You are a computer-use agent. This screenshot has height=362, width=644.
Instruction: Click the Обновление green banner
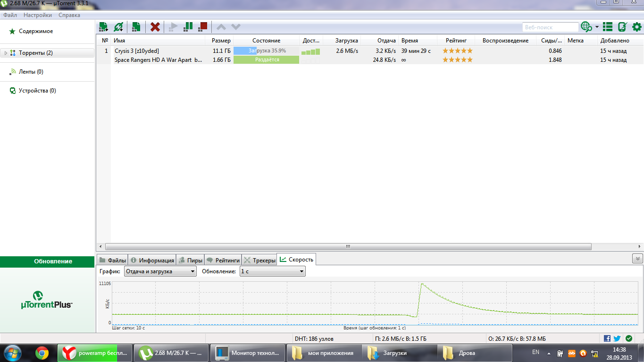[47, 261]
